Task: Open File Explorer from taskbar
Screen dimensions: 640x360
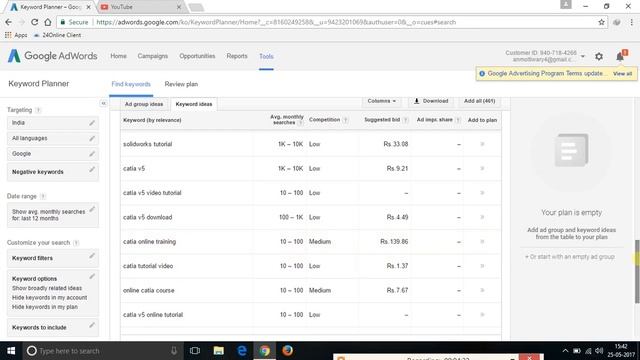Action: tap(218, 351)
